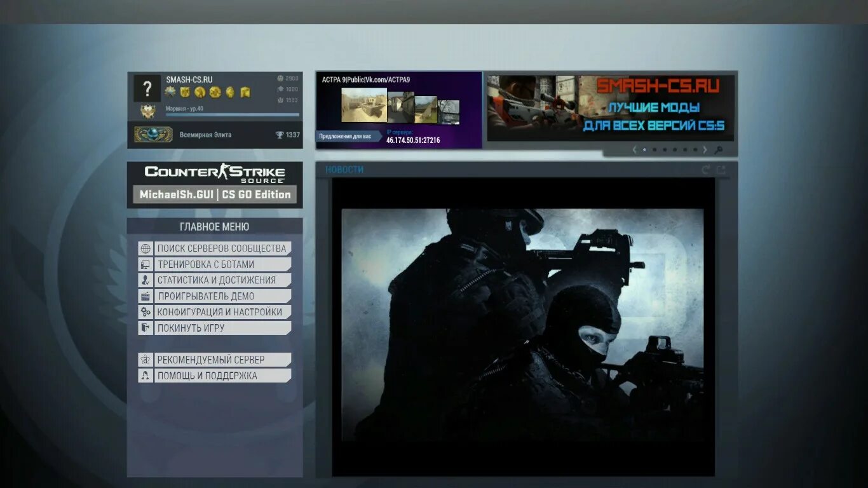Click the fourth gold medal under SMASH-CS.RU

tap(215, 92)
